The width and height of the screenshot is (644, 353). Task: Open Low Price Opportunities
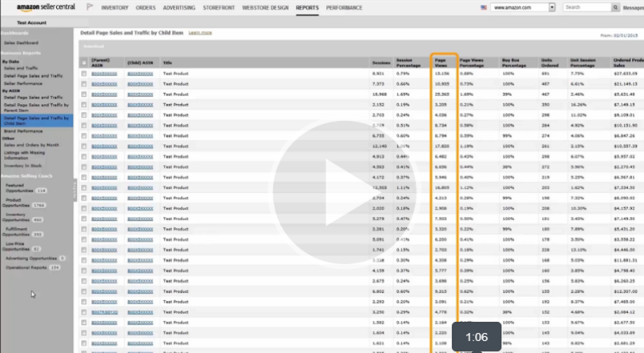[x=22, y=247]
